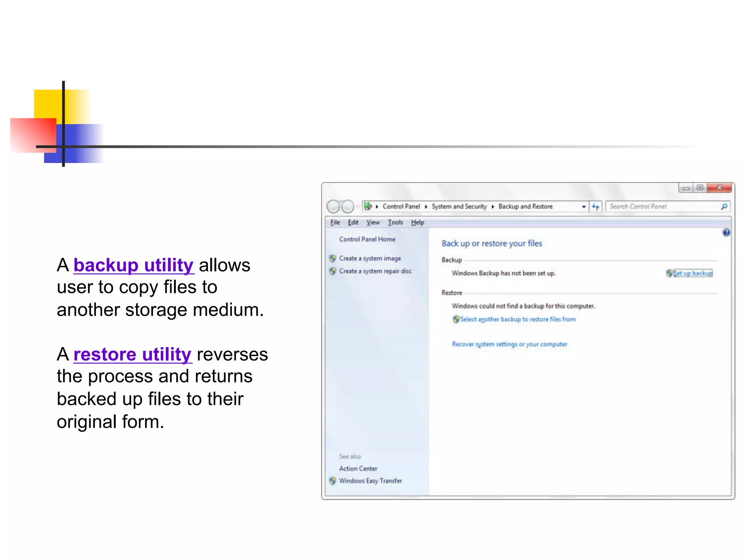Expand the arrow after Control Panel breadcrumb
This screenshot has height=560, width=747.
tap(426, 207)
